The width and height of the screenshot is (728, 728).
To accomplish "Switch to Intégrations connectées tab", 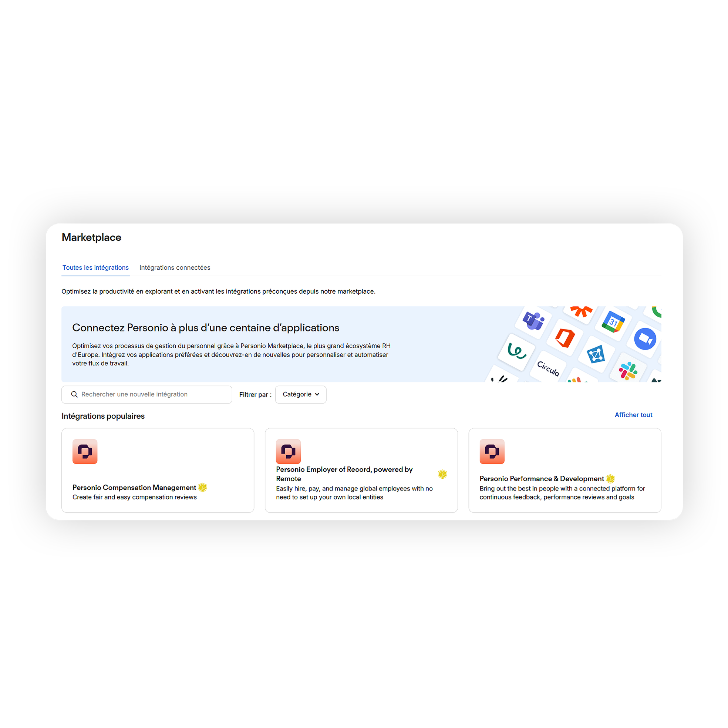I will point(175,267).
